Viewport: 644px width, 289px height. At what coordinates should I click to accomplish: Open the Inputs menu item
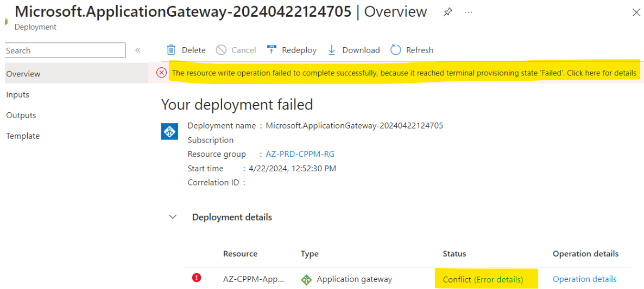pos(18,95)
